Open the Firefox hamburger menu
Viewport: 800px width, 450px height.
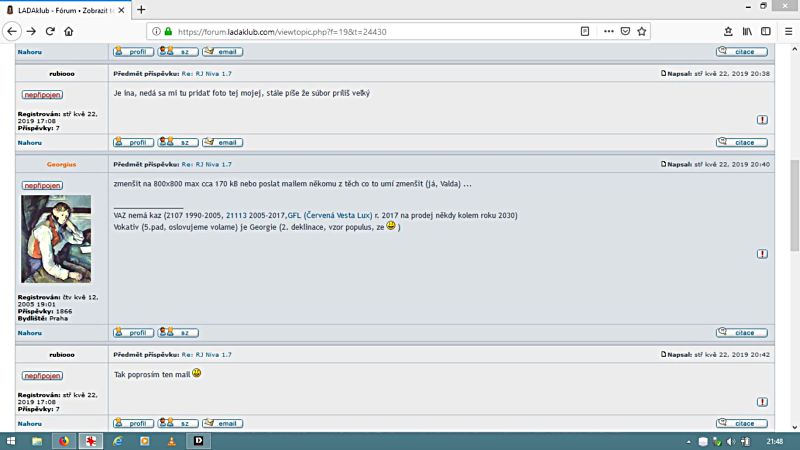pyautogui.click(x=787, y=31)
